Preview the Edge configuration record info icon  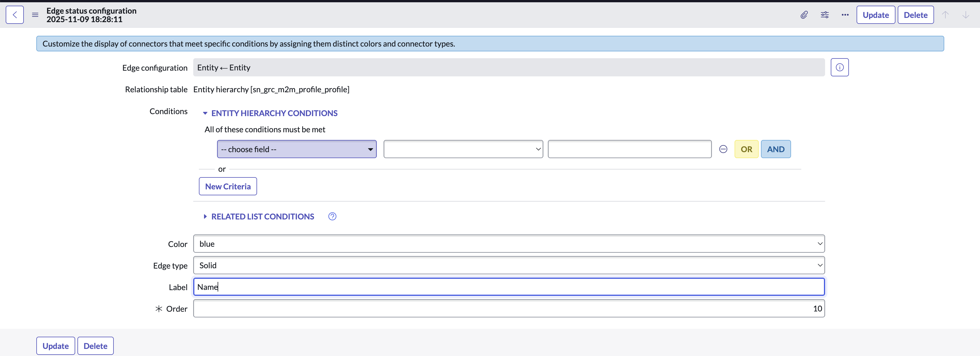point(840,67)
